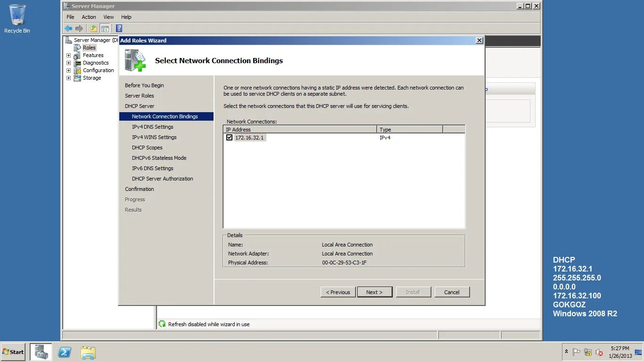Click the Start button
The width and height of the screenshot is (644, 362).
(x=13, y=352)
